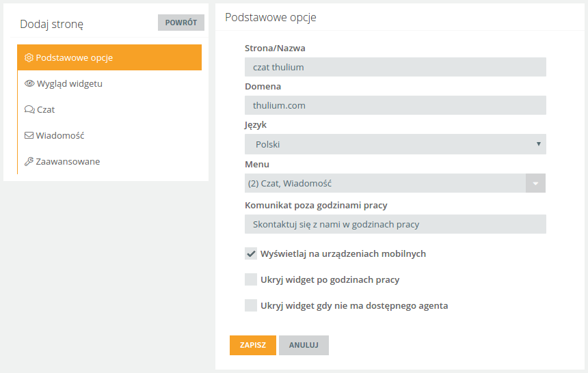Open the Wiadomość settings section
Screen dimensions: 588x373
(109, 135)
